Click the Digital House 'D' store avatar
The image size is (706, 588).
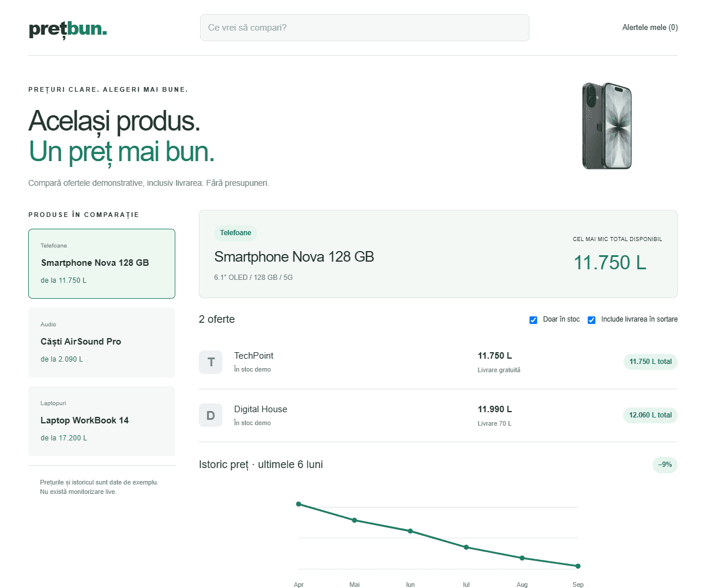coord(211,415)
